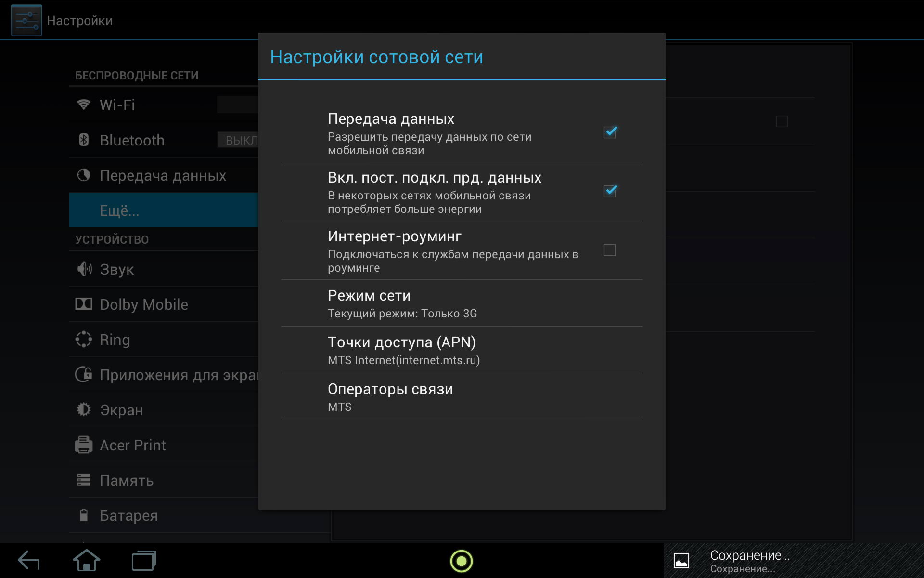Select Ещё... wireless item
The height and width of the screenshot is (578, 924).
164,210
